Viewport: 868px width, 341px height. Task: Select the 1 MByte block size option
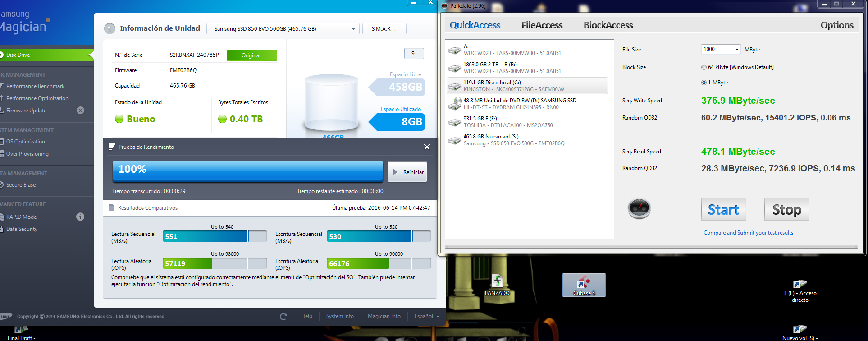coord(714,83)
